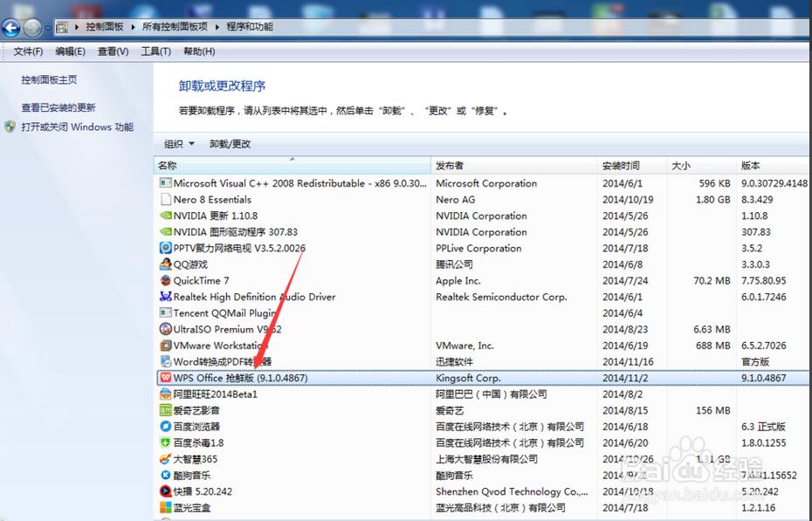Click the Word转换成PDF转换器 icon

[x=165, y=361]
